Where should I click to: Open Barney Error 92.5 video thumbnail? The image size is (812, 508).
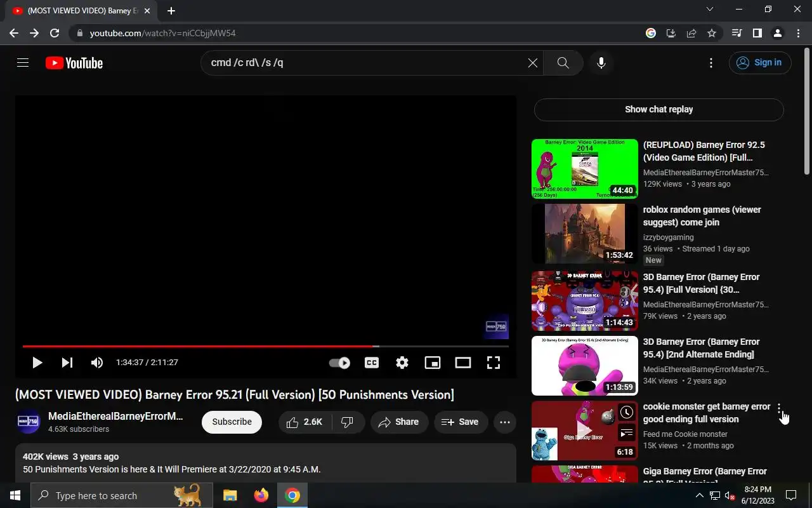pyautogui.click(x=585, y=169)
